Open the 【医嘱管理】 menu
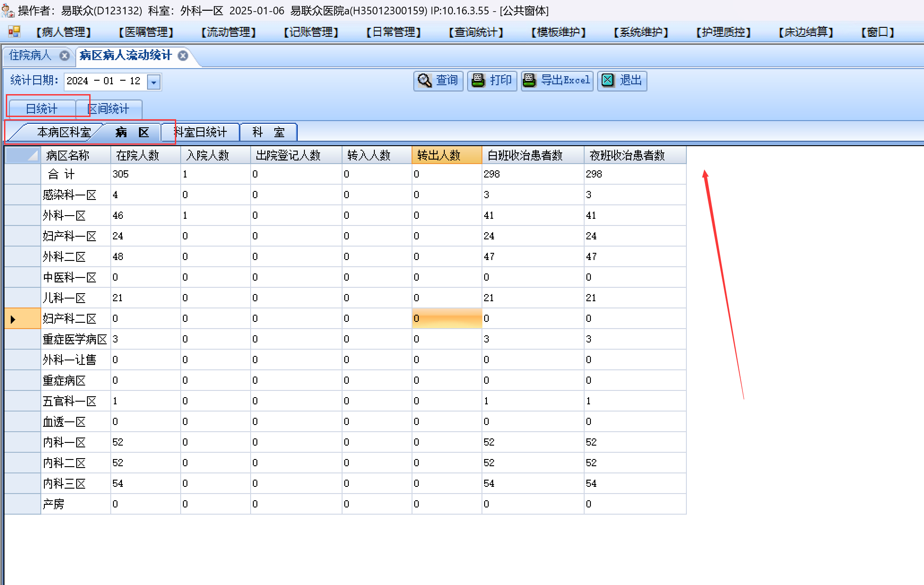This screenshot has height=585, width=924. [146, 32]
